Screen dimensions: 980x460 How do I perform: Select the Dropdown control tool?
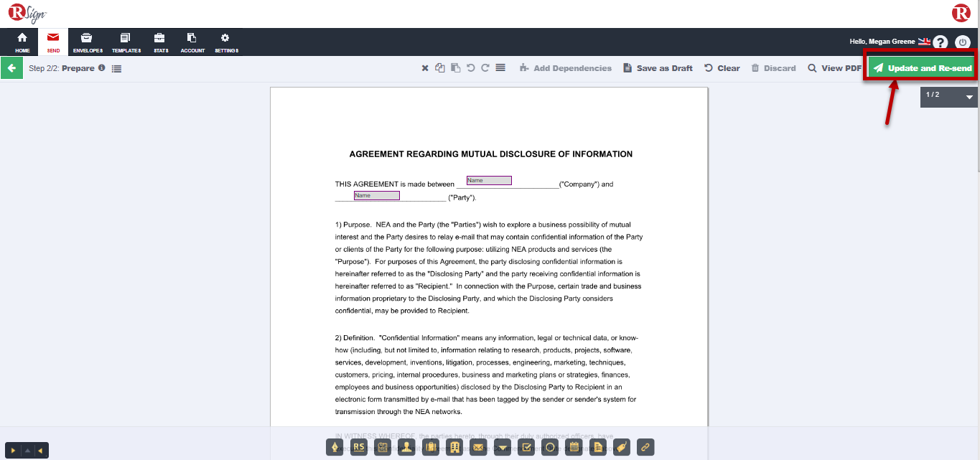(503, 448)
